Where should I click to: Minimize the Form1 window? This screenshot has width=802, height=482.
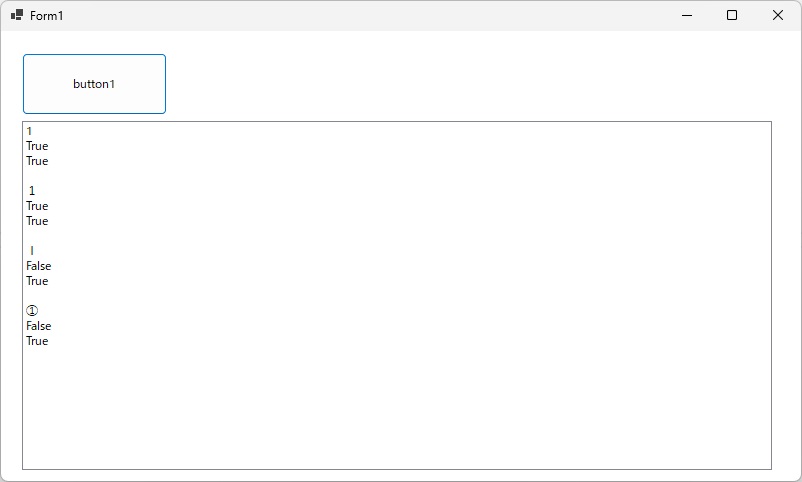tap(687, 15)
